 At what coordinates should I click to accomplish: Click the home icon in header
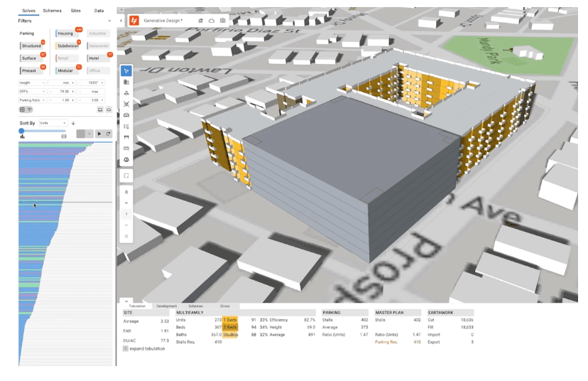pos(201,21)
